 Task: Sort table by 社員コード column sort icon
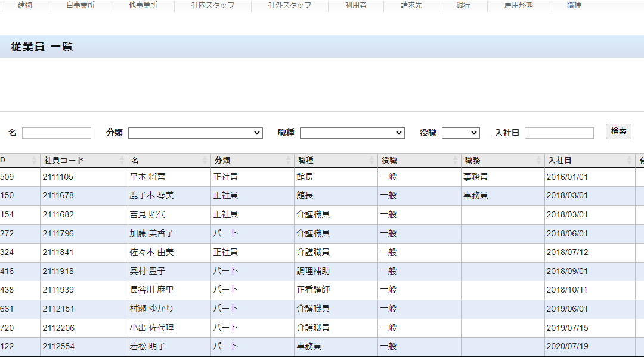coord(122,161)
